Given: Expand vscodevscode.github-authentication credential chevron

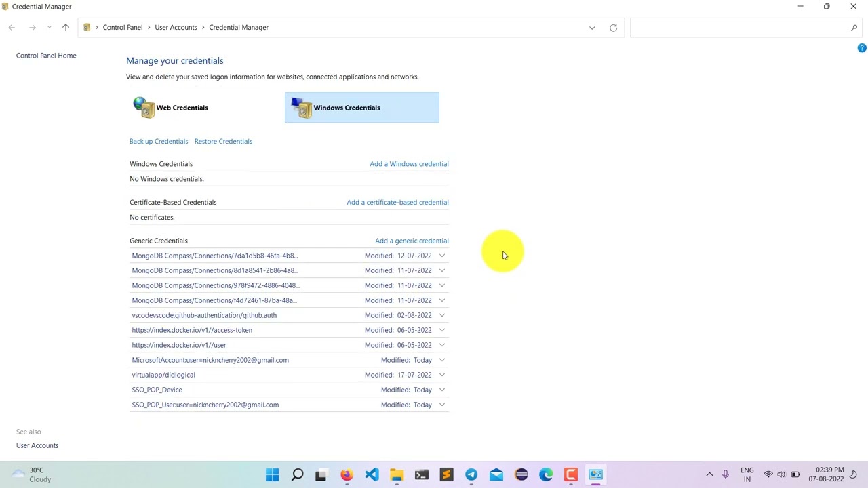Looking at the screenshot, I should coord(442,315).
